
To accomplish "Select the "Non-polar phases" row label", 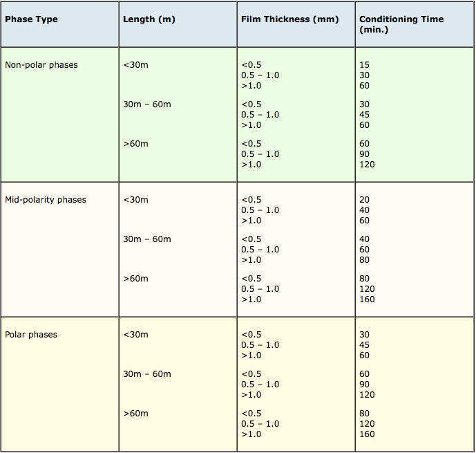I will point(41,65).
